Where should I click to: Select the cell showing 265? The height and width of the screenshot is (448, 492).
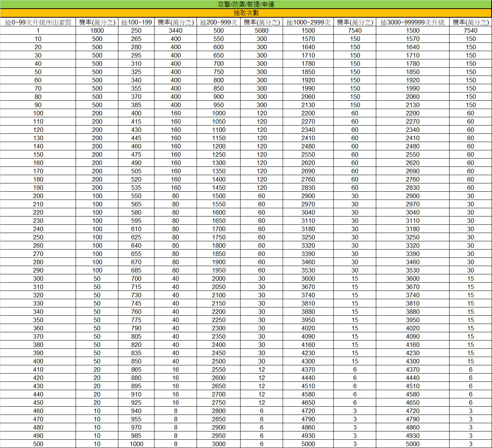(x=136, y=39)
